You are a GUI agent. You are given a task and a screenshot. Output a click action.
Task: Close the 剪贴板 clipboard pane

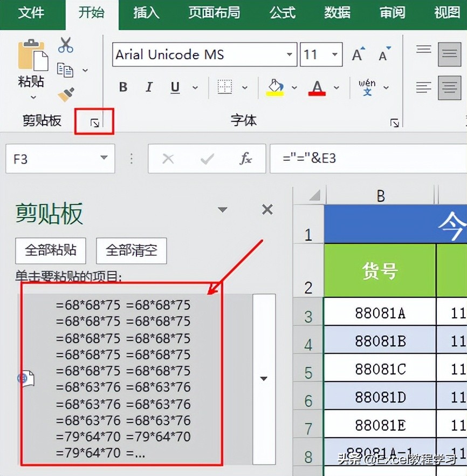click(267, 209)
